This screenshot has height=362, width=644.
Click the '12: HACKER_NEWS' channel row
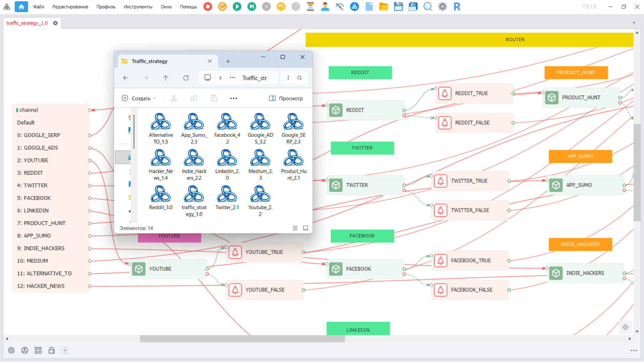[52, 286]
